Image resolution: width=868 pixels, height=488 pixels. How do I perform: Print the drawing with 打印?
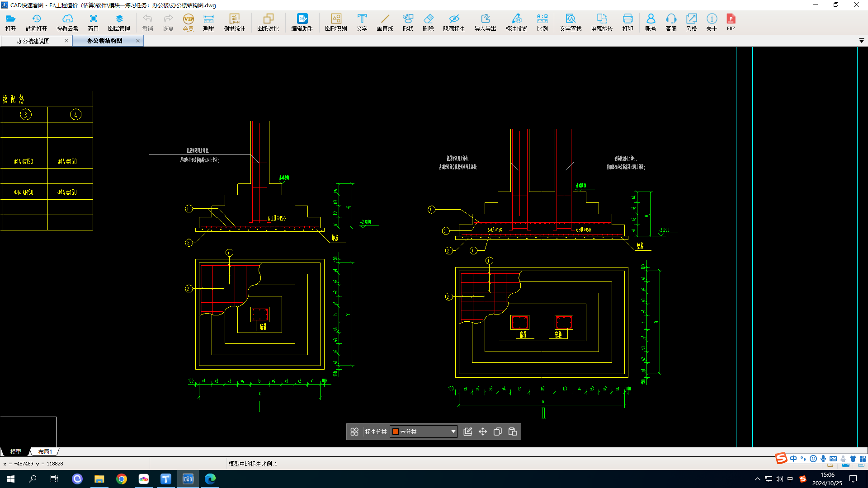pyautogui.click(x=627, y=23)
